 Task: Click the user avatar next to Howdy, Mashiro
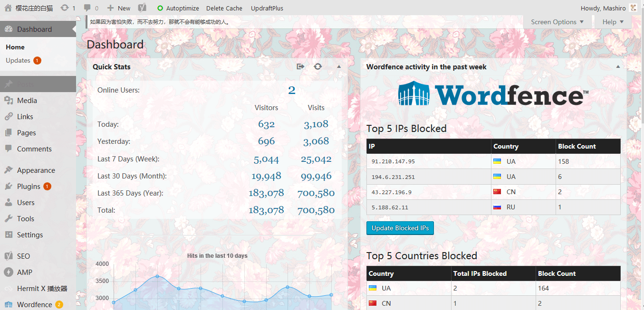point(634,8)
